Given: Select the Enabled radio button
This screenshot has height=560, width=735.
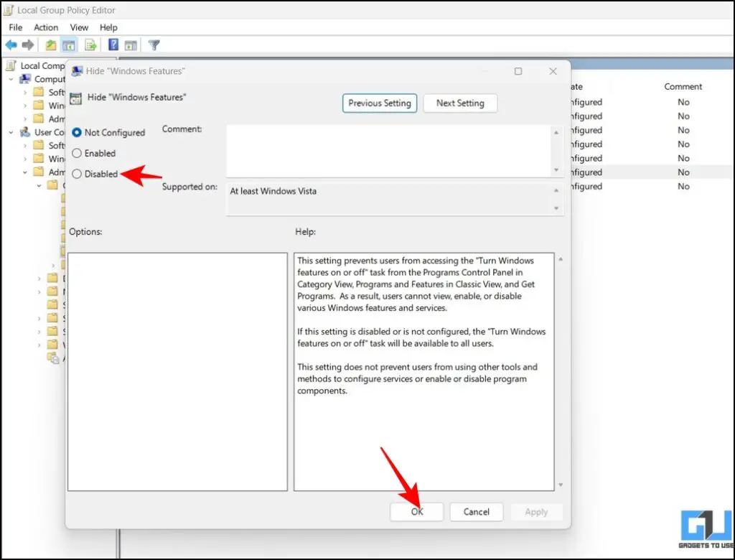Looking at the screenshot, I should click(76, 153).
